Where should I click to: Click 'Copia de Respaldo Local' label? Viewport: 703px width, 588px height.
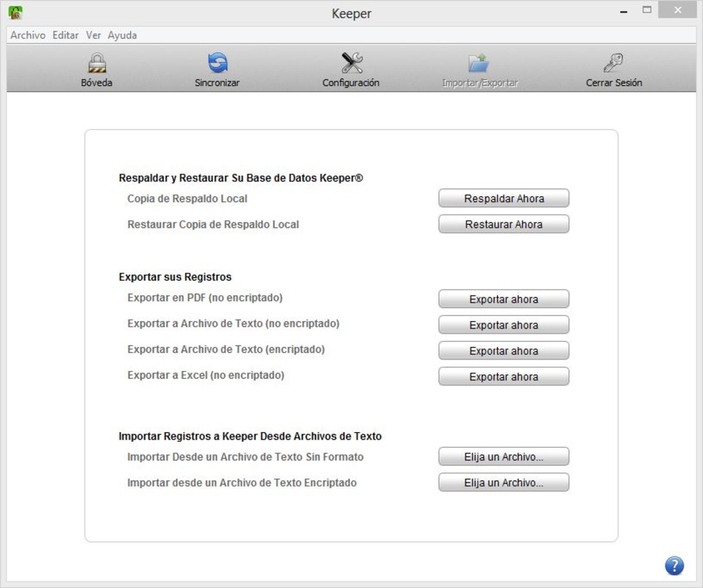188,198
